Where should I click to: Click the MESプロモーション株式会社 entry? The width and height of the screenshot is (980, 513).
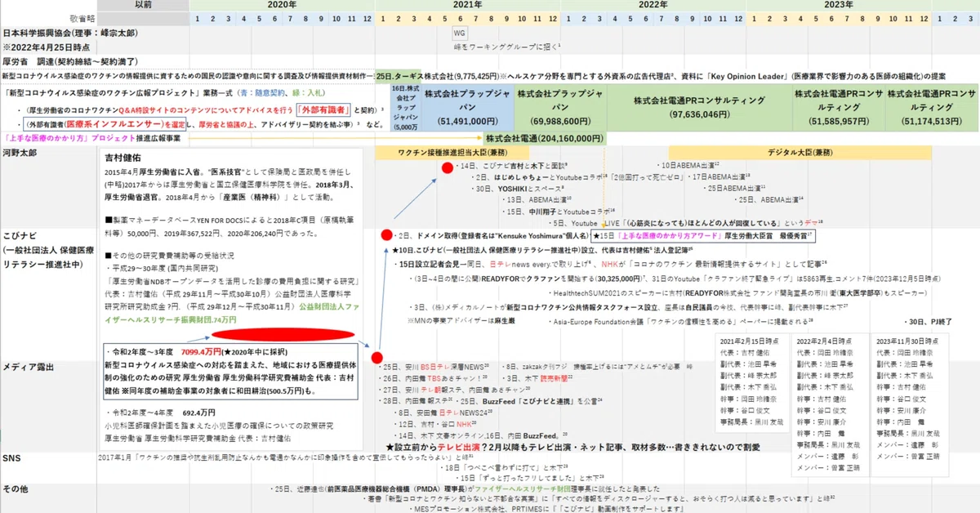[x=550, y=507]
